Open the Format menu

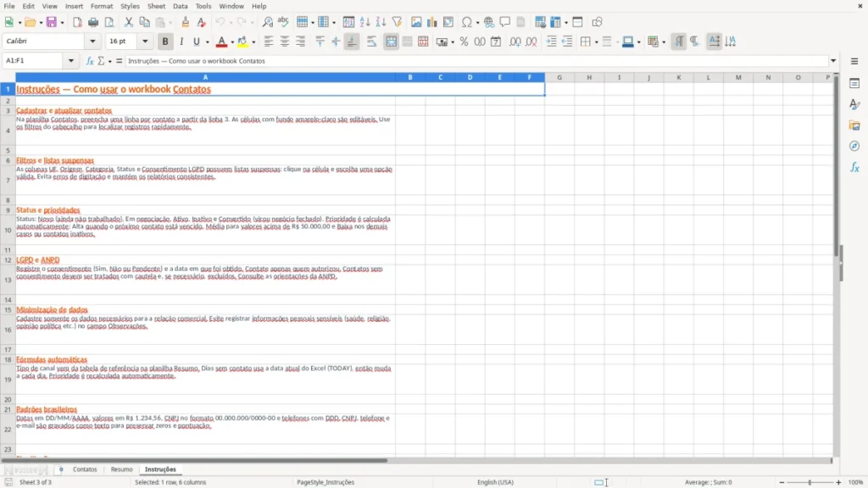coord(102,6)
